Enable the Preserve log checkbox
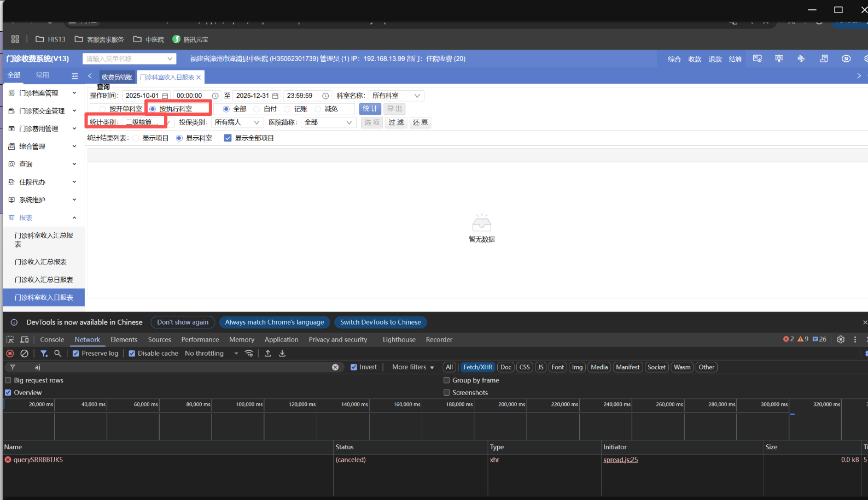868x500 pixels. tap(76, 354)
